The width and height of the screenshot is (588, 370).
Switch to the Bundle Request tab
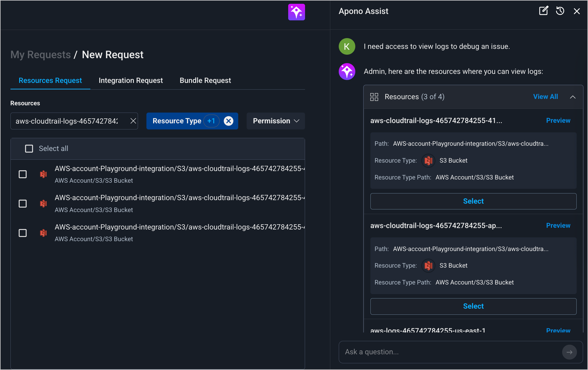205,81
